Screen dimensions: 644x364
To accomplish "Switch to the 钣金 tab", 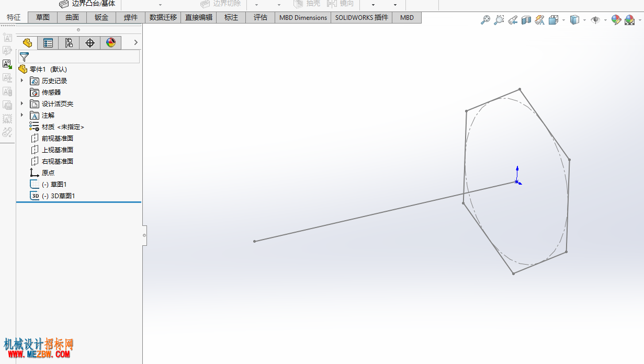I will click(x=101, y=17).
